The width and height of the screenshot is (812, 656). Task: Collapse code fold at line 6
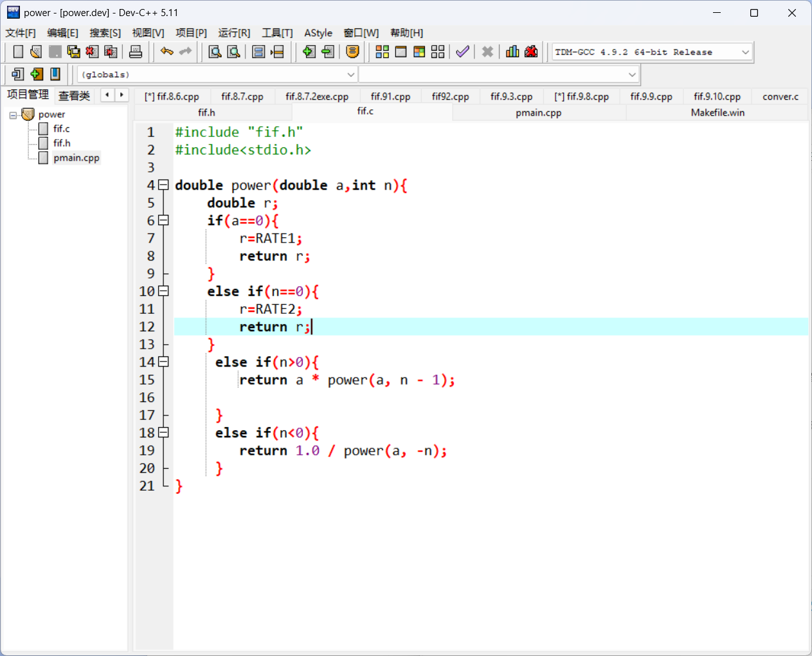(163, 221)
